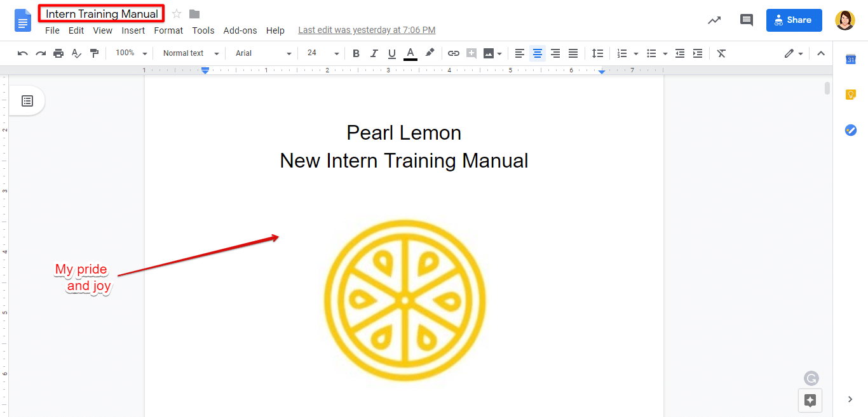This screenshot has width=868, height=417.
Task: Toggle underline formatting
Action: click(392, 53)
